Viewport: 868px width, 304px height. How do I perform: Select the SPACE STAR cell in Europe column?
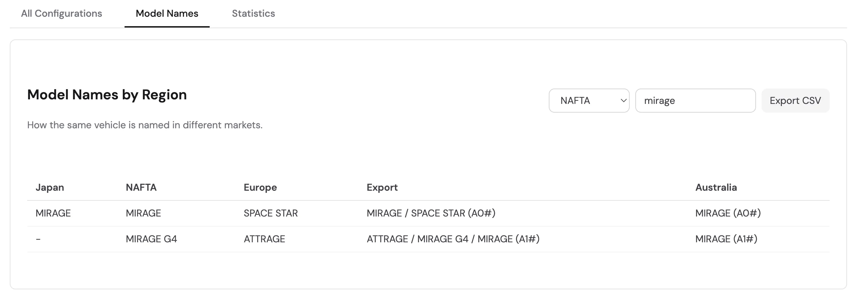[x=271, y=213]
